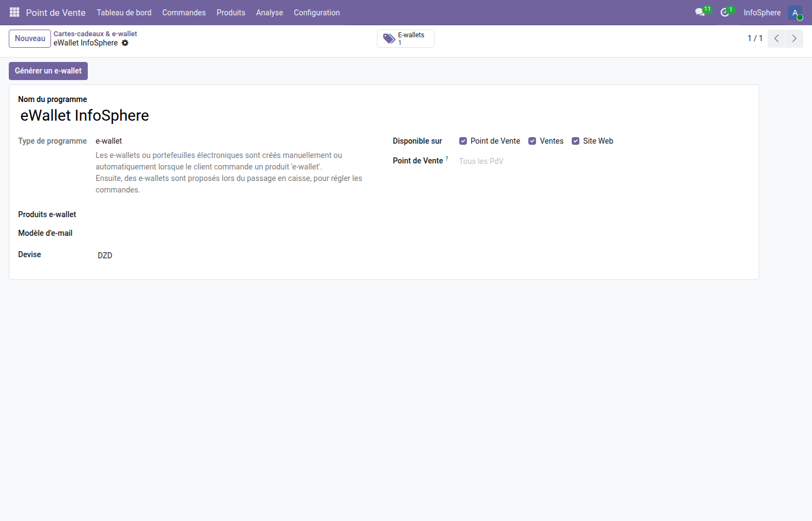
Task: Uncheck Point de Vente availability
Action: coord(463,140)
